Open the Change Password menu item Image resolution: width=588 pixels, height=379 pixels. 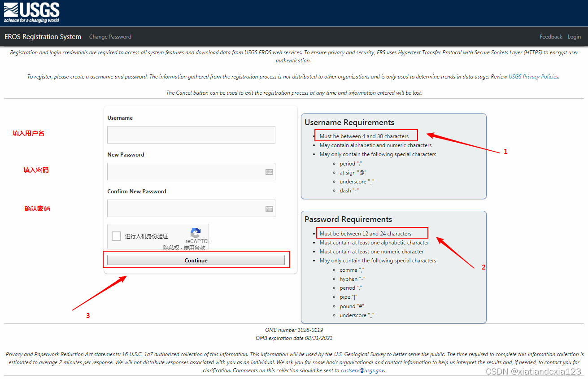pos(110,37)
